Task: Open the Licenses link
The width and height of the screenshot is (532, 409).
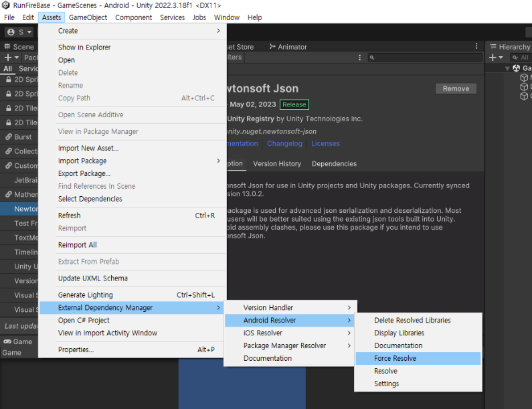Action: [x=325, y=143]
